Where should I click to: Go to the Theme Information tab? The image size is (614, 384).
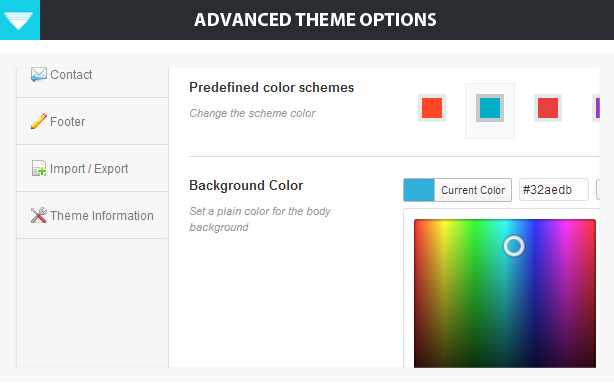pos(92,215)
